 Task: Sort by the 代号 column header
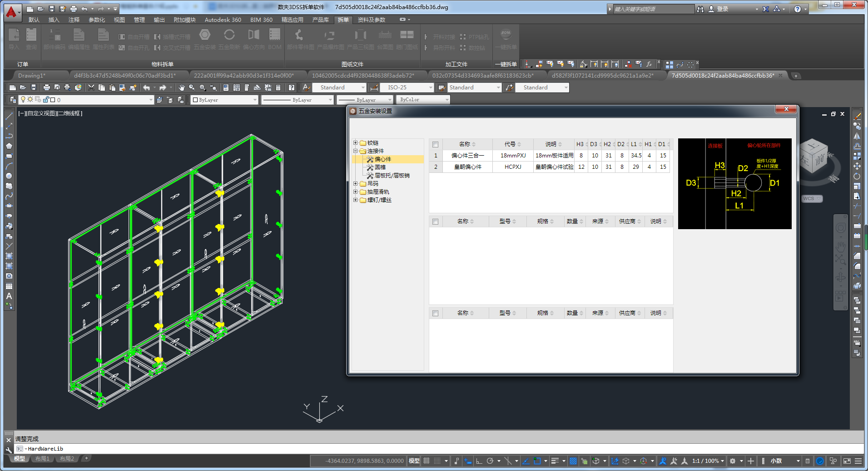click(513, 144)
